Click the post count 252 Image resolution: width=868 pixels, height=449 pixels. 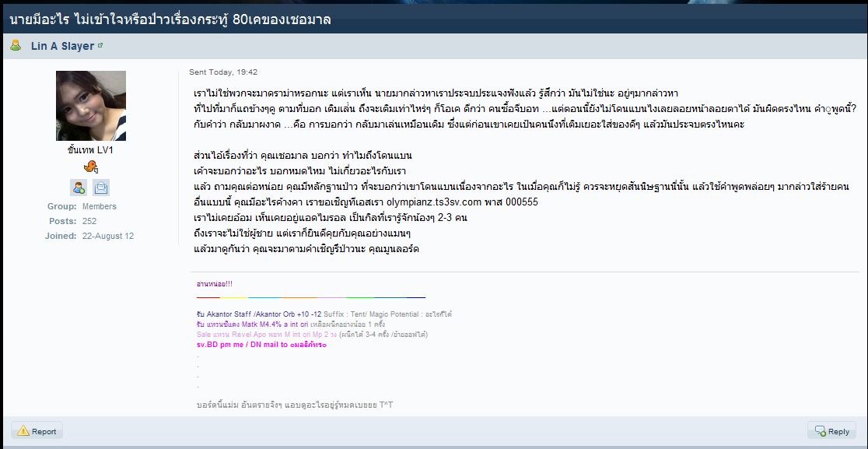coord(89,221)
